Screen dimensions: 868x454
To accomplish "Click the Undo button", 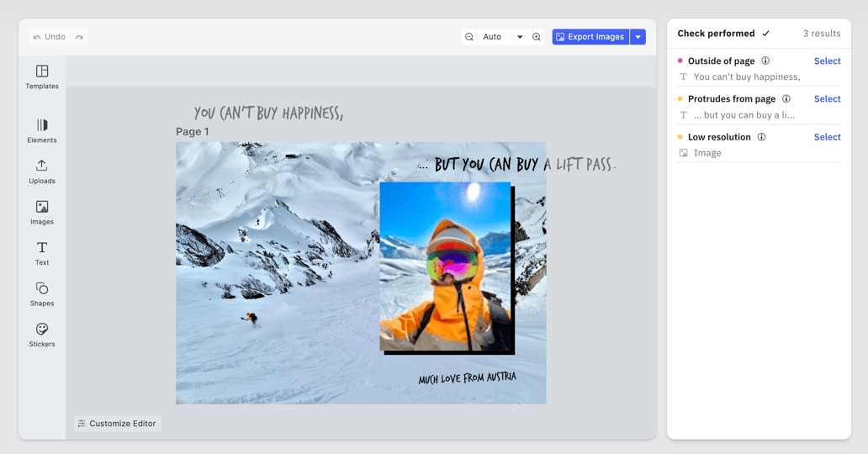I will pos(49,37).
